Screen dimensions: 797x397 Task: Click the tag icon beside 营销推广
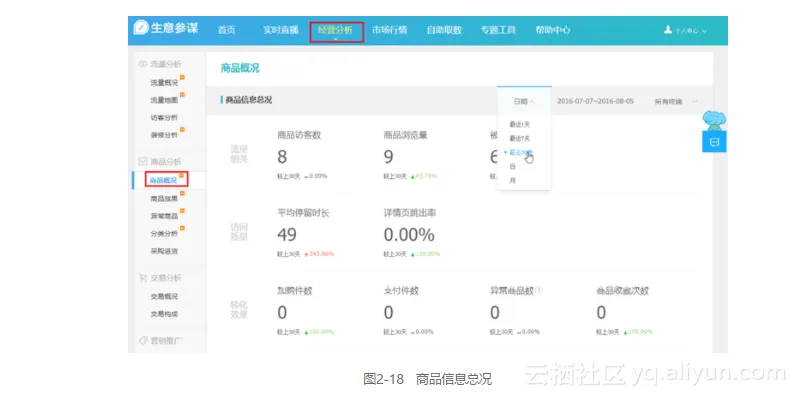tap(143, 340)
